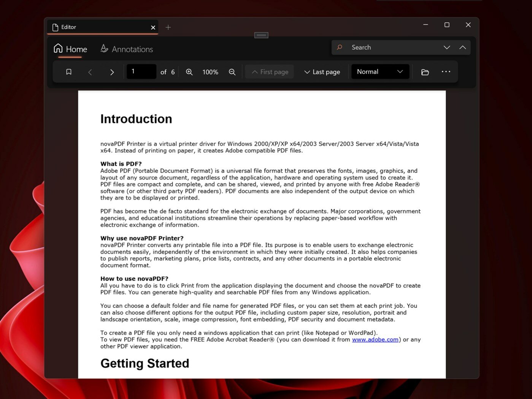532x399 pixels.
Task: Close the Editor tab
Action: point(153,27)
